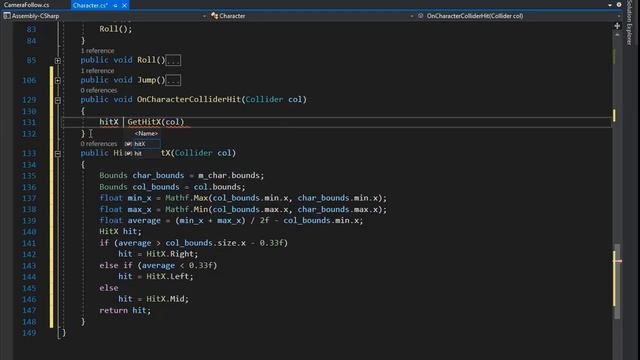The height and width of the screenshot is (360, 640).
Task: Collapse the method at line 133
Action: 58,153
